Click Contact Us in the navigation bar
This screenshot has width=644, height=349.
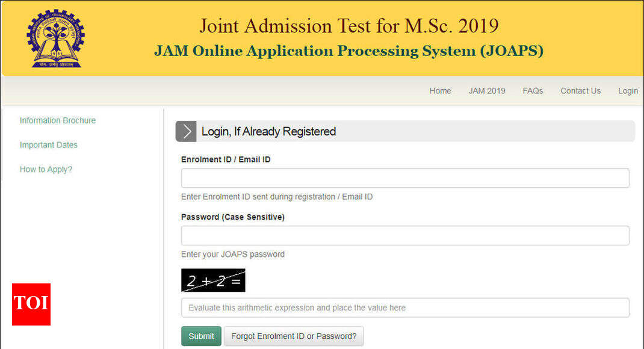[x=580, y=91]
